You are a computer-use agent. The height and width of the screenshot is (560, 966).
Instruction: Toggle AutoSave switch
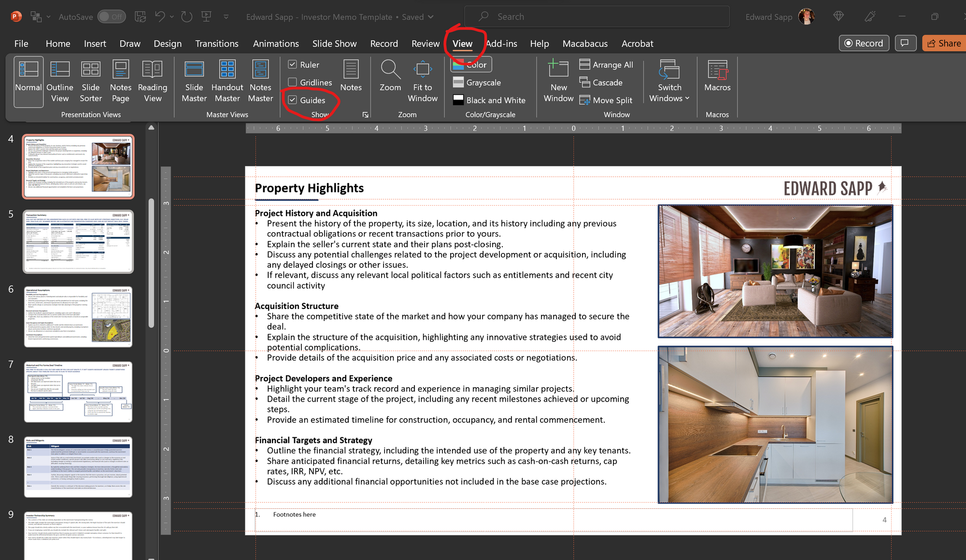[112, 17]
